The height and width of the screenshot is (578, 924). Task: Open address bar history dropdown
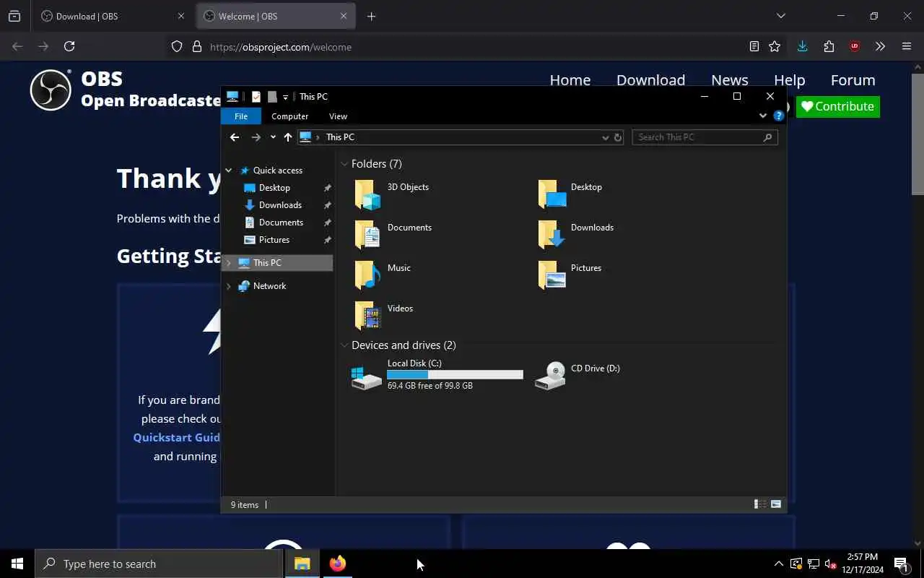605,137
